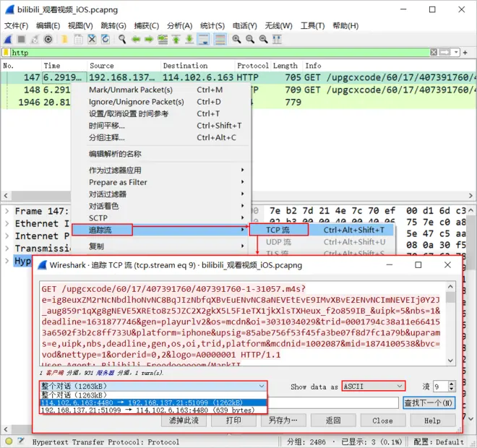This screenshot has height=448, width=477.
Task: Expand the Frame 147 tree node
Action: tap(7, 211)
